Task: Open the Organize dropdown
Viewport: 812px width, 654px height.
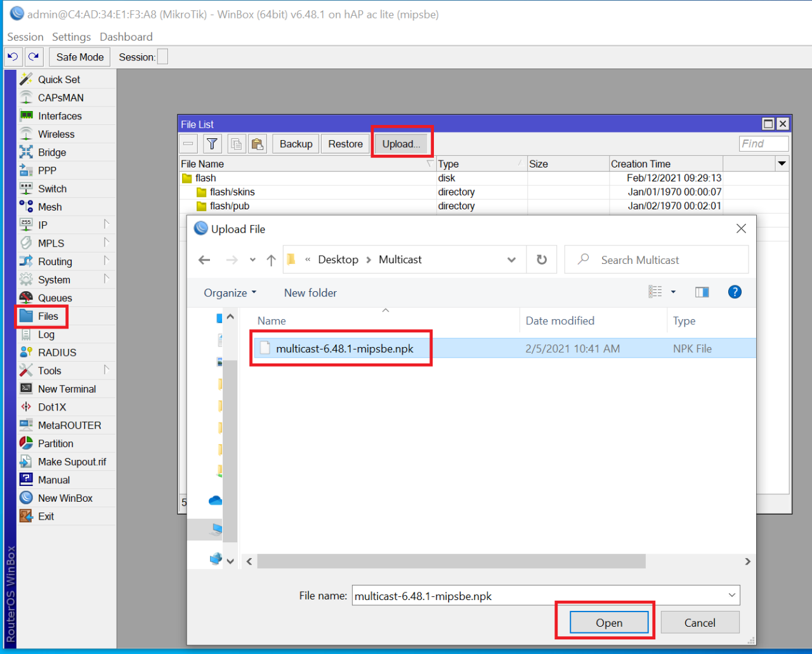Action: tap(230, 292)
